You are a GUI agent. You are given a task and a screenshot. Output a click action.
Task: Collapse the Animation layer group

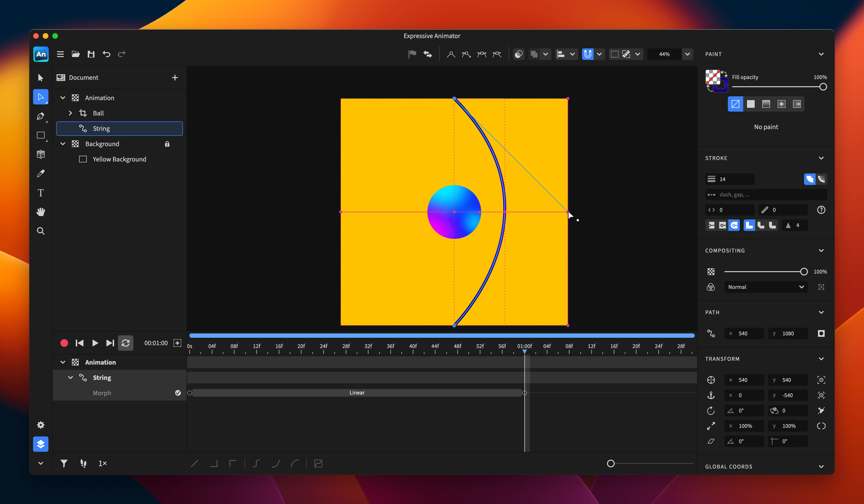click(x=63, y=98)
